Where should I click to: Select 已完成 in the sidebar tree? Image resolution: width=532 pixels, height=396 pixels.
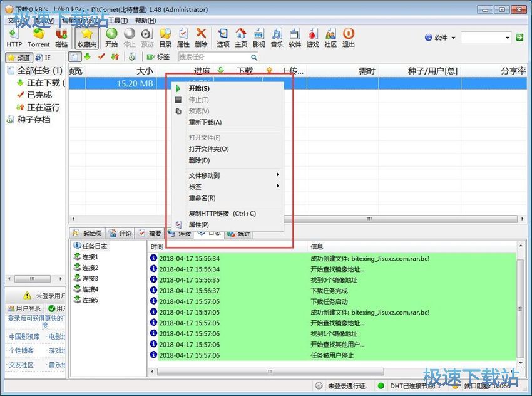tap(34, 95)
